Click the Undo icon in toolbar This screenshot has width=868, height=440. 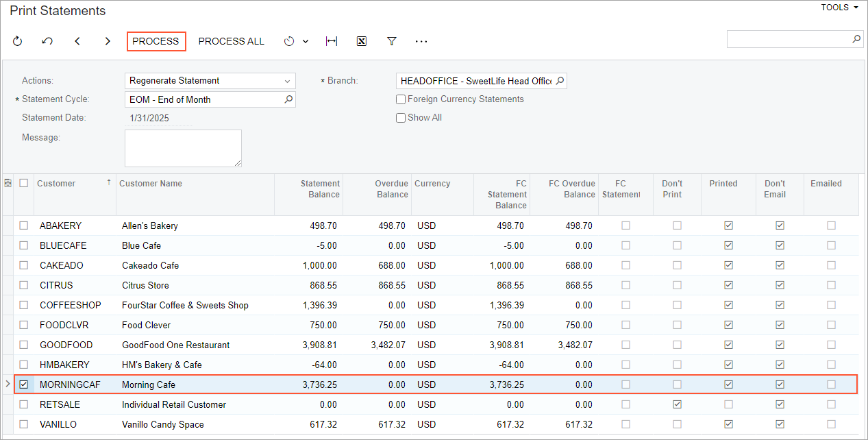point(47,41)
